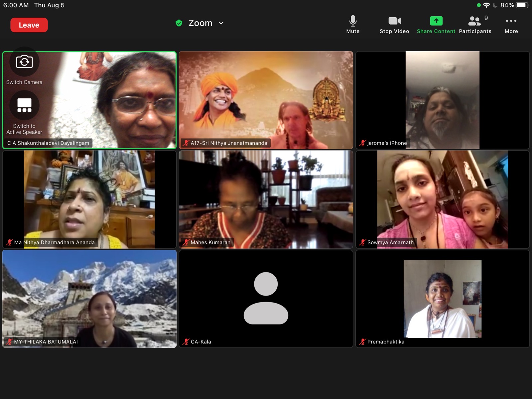
Task: Click the Premabhaktika name label
Action: (x=386, y=342)
